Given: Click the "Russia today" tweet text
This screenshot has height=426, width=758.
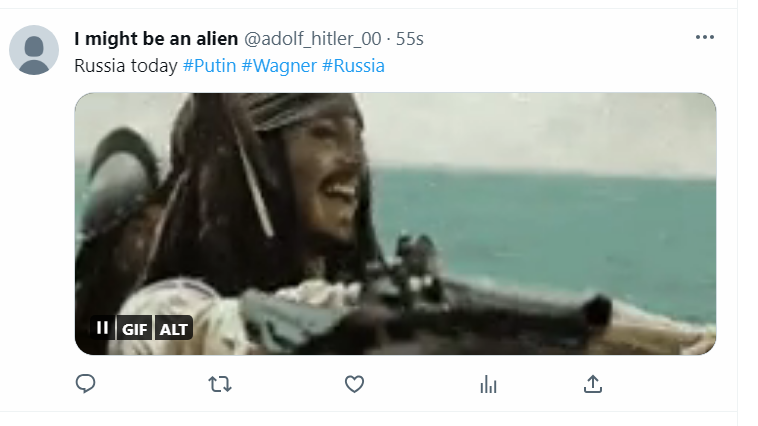Looking at the screenshot, I should click(126, 66).
